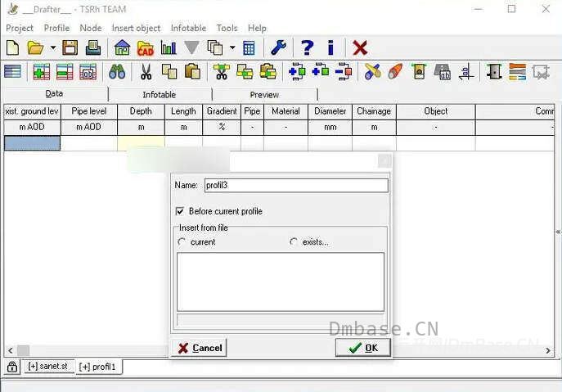Click the red X exit icon in toolbar
This screenshot has width=562, height=392.
coord(360,47)
